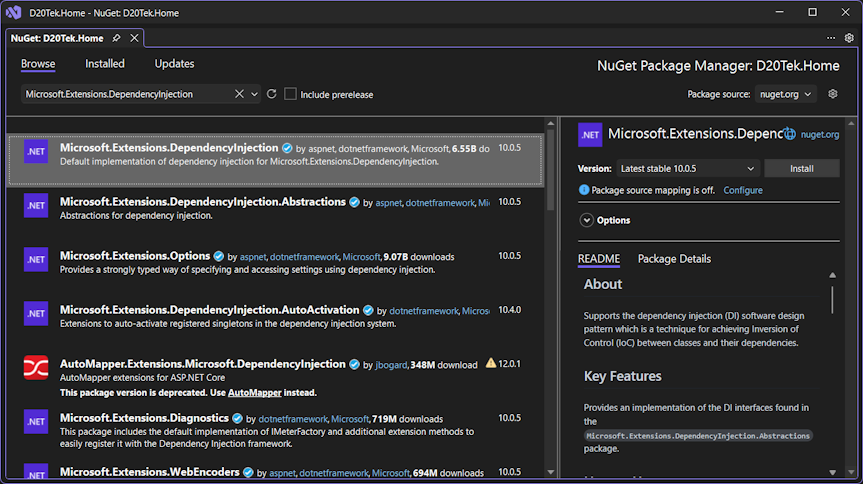The image size is (863, 484).
Task: Switch to the Updates tab
Action: (x=174, y=64)
